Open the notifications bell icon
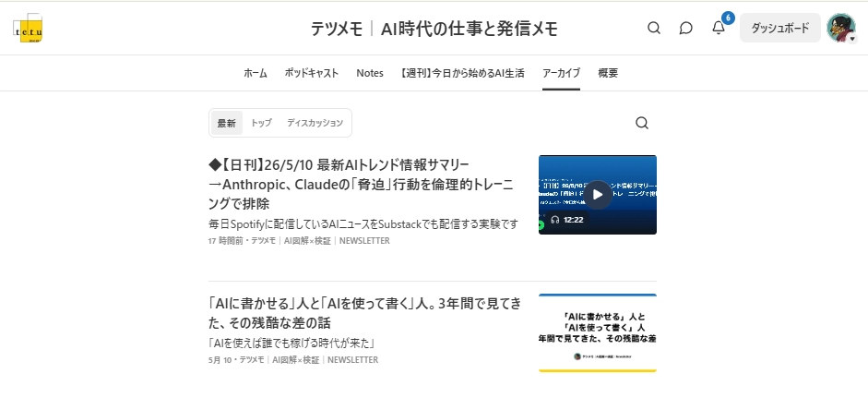The image size is (868, 398). [x=718, y=28]
